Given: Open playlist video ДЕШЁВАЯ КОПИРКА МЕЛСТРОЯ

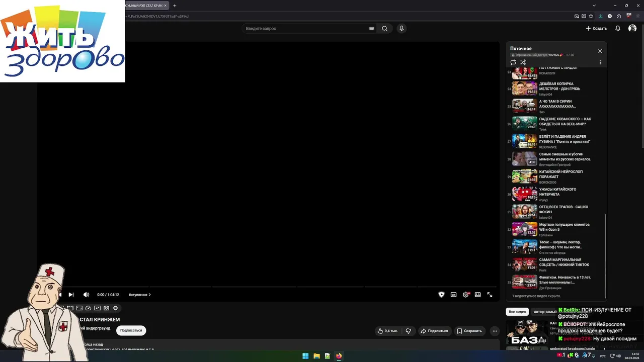Looking at the screenshot, I should click(556, 88).
